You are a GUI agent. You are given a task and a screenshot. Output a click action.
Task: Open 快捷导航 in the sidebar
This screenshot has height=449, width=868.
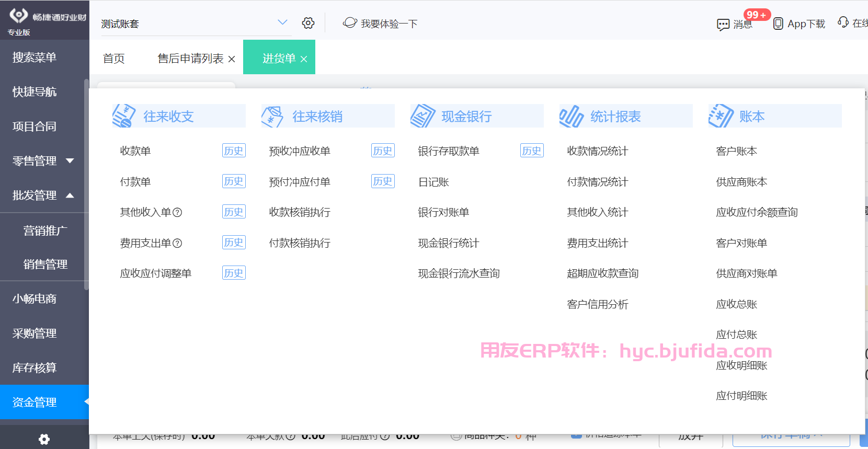point(35,92)
